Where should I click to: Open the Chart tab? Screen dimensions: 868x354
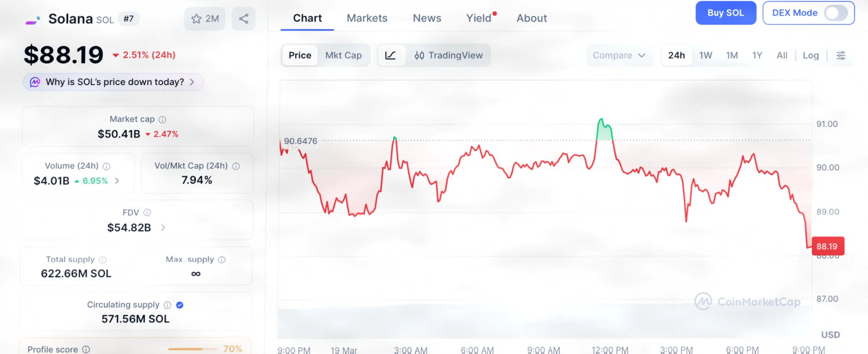(x=307, y=18)
